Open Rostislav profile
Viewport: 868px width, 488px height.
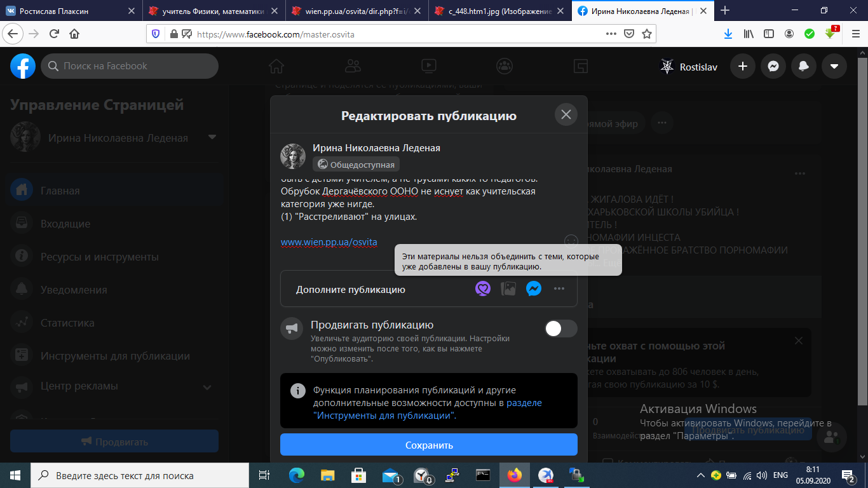click(x=689, y=67)
